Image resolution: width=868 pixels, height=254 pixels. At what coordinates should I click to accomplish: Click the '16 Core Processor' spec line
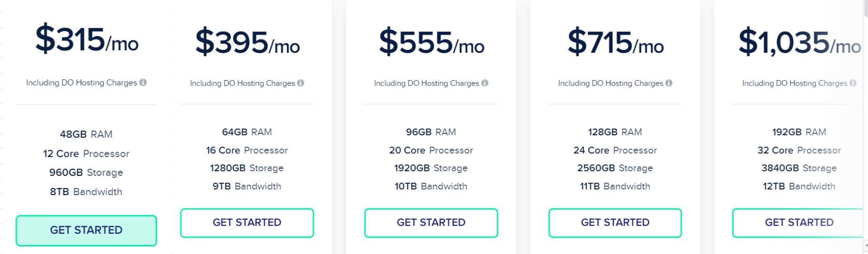[x=247, y=150]
